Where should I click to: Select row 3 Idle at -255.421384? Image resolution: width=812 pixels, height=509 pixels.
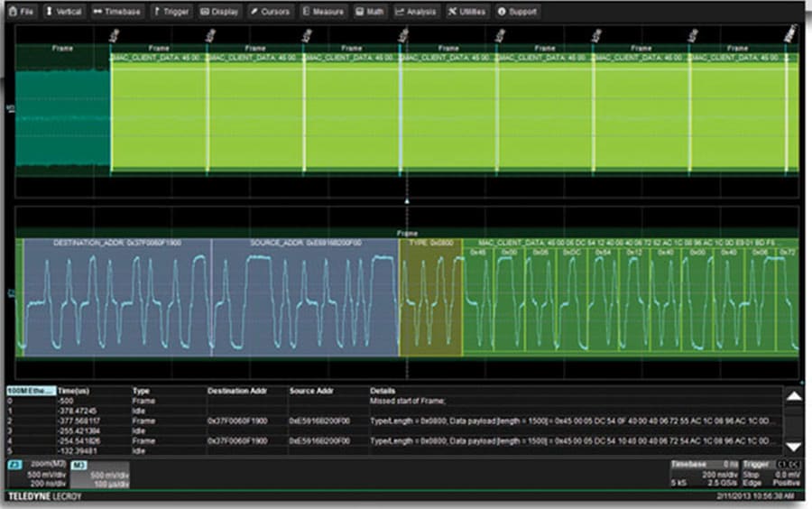tap(393, 430)
